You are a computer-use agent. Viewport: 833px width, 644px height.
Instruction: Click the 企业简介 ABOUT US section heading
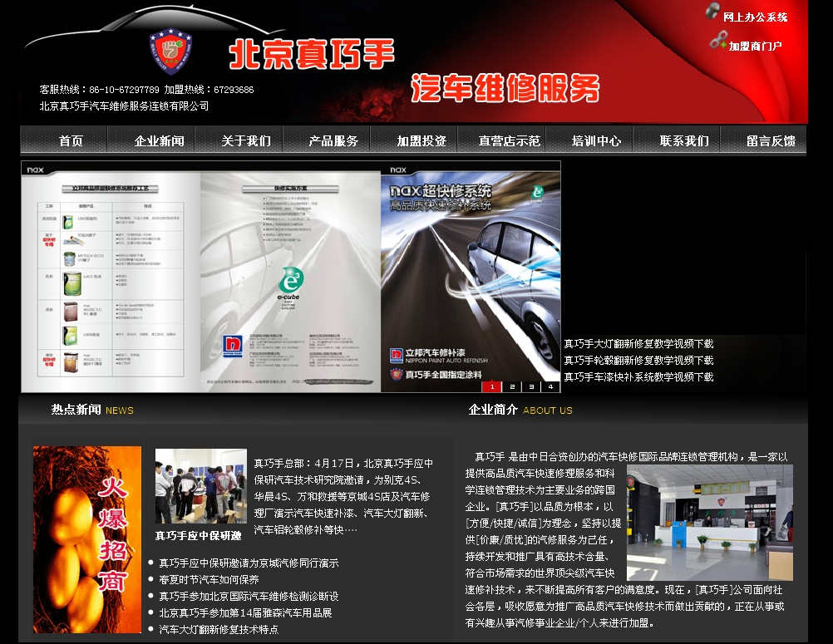(x=520, y=410)
